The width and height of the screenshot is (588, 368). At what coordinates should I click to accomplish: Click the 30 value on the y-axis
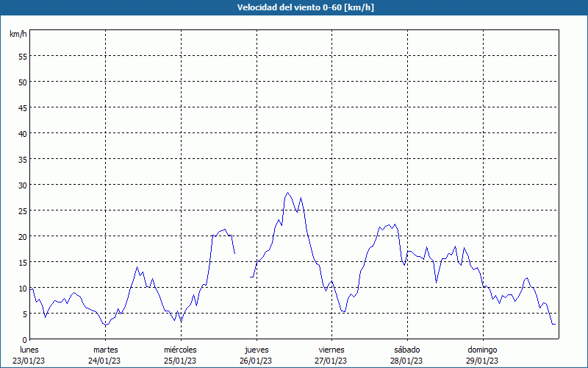23,185
